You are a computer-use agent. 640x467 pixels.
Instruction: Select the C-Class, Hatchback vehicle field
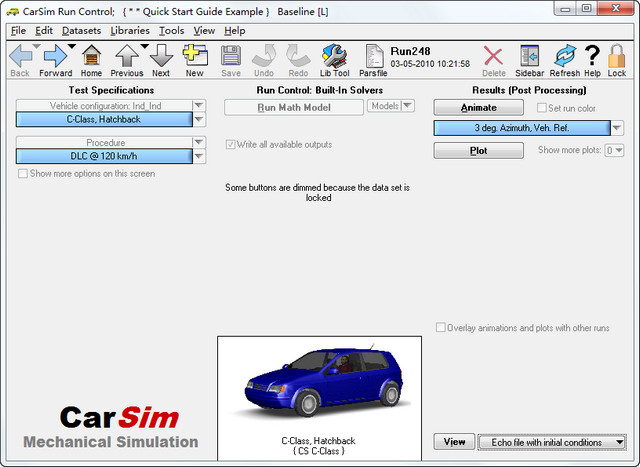104,119
